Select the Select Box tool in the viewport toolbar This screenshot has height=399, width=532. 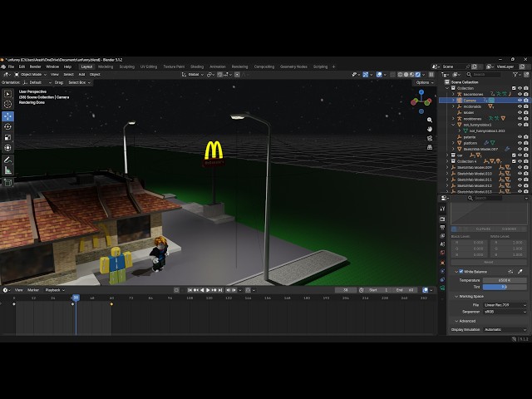click(7, 94)
